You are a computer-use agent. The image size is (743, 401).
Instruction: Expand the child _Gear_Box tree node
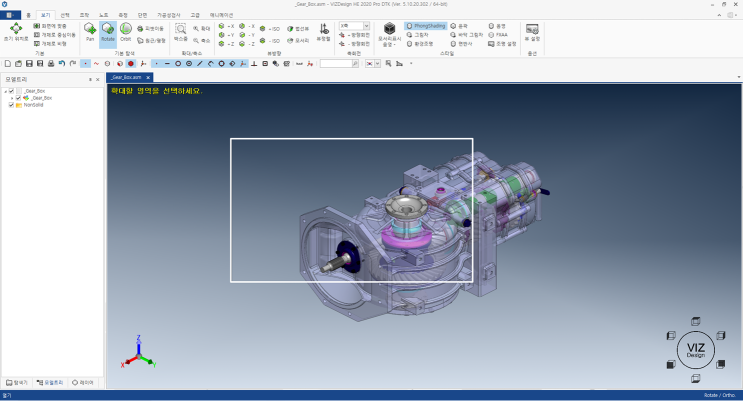coord(12,98)
